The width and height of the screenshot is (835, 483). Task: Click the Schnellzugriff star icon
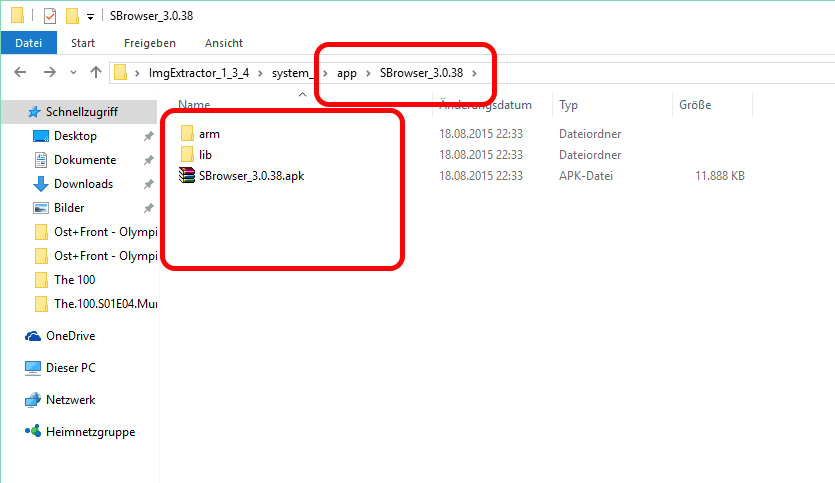pos(34,112)
